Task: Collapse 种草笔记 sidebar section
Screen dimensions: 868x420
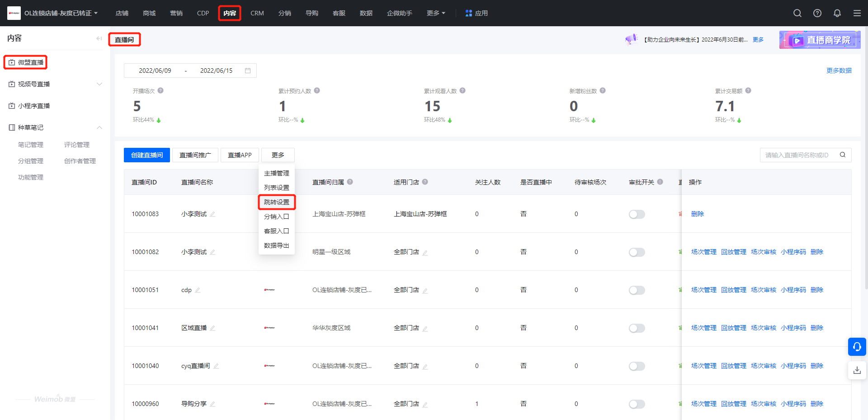Action: click(x=99, y=127)
